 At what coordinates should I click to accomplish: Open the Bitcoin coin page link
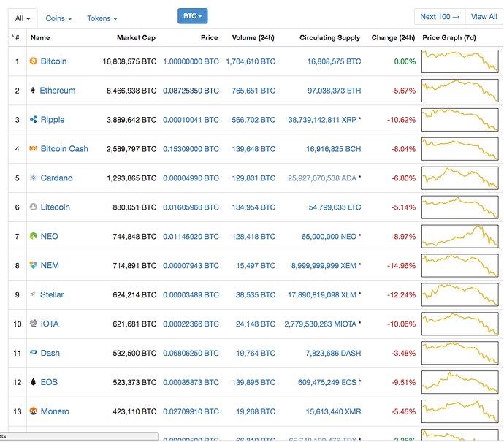point(53,61)
